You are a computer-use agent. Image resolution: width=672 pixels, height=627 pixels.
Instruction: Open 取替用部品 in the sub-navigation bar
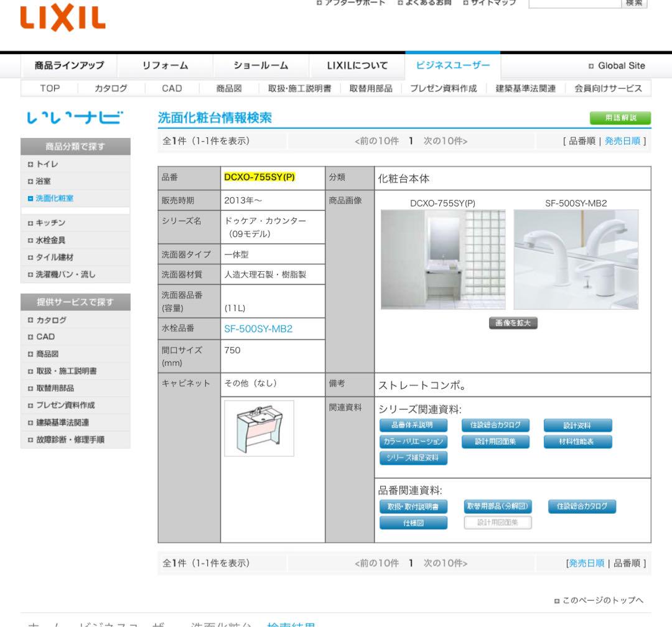coord(371,88)
